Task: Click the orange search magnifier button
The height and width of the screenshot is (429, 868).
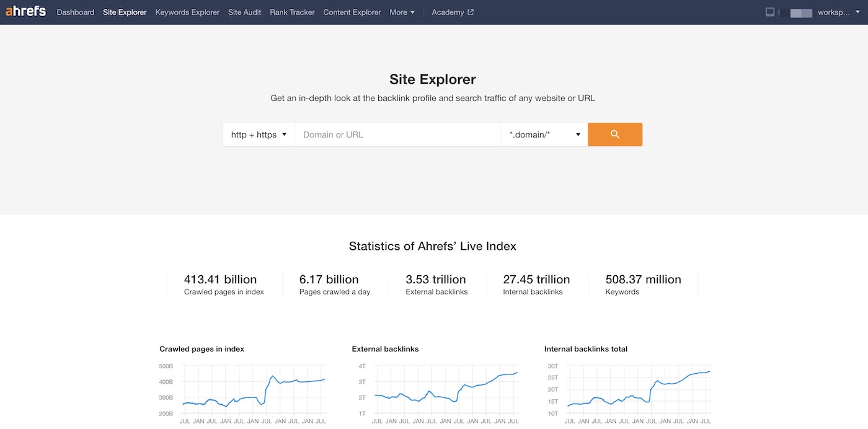Action: click(615, 135)
